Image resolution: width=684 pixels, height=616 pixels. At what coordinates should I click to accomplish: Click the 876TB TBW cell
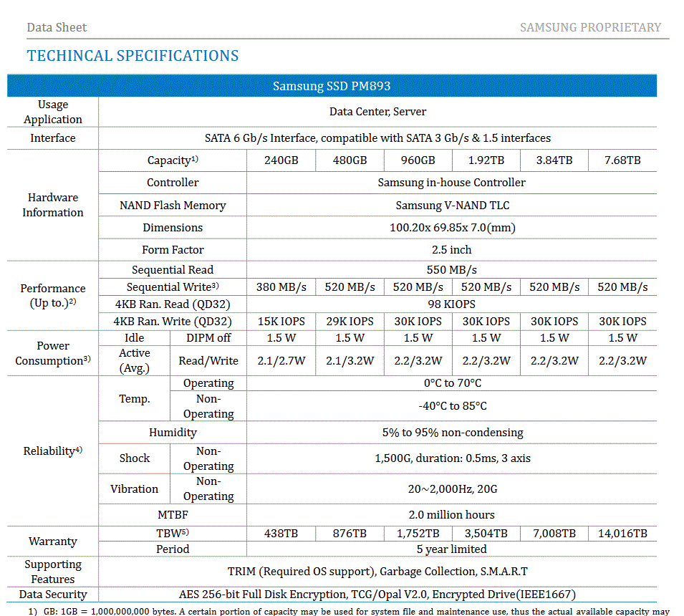point(350,534)
